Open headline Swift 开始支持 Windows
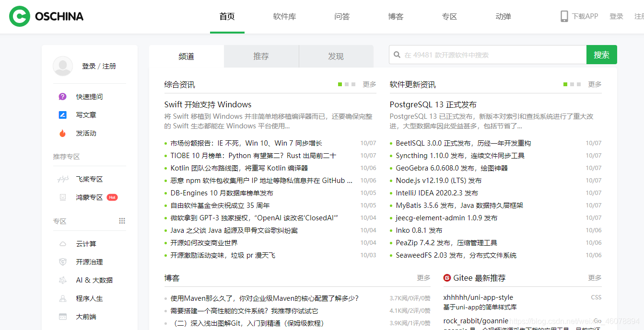The width and height of the screenshot is (644, 330). pyautogui.click(x=208, y=104)
